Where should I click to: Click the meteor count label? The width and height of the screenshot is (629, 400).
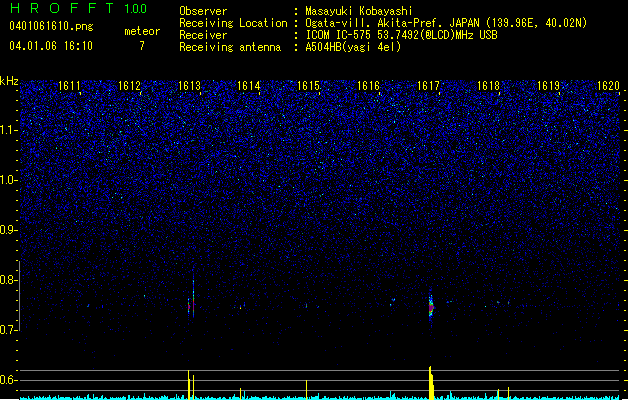coord(142,31)
